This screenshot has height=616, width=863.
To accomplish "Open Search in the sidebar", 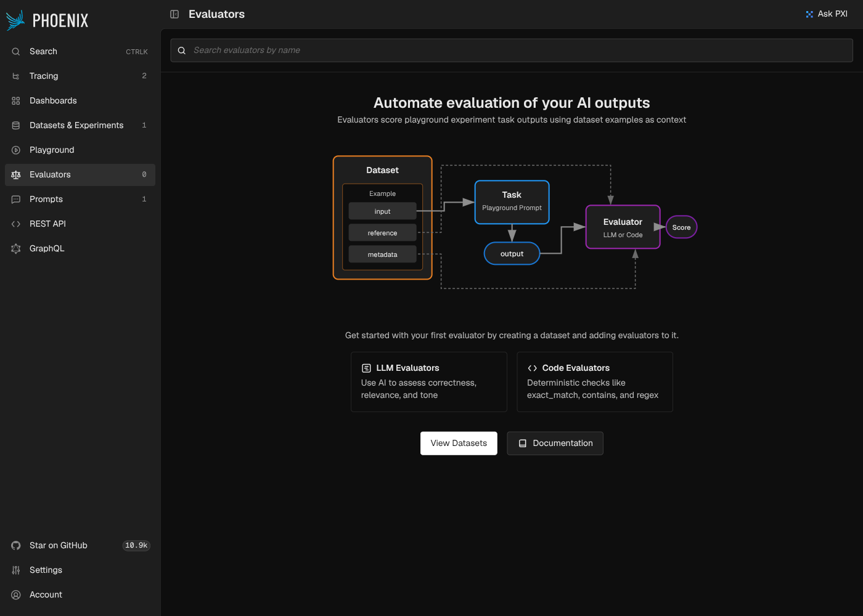I will pos(80,52).
